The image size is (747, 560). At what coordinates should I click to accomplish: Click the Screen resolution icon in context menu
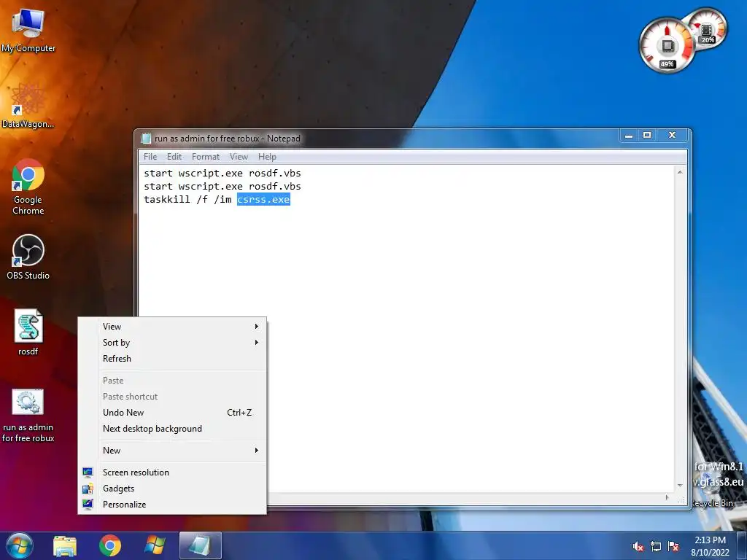click(x=88, y=472)
